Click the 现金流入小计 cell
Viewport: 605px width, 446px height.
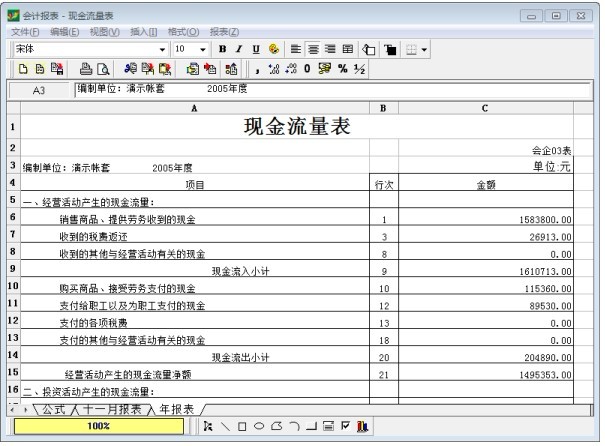pyautogui.click(x=195, y=269)
